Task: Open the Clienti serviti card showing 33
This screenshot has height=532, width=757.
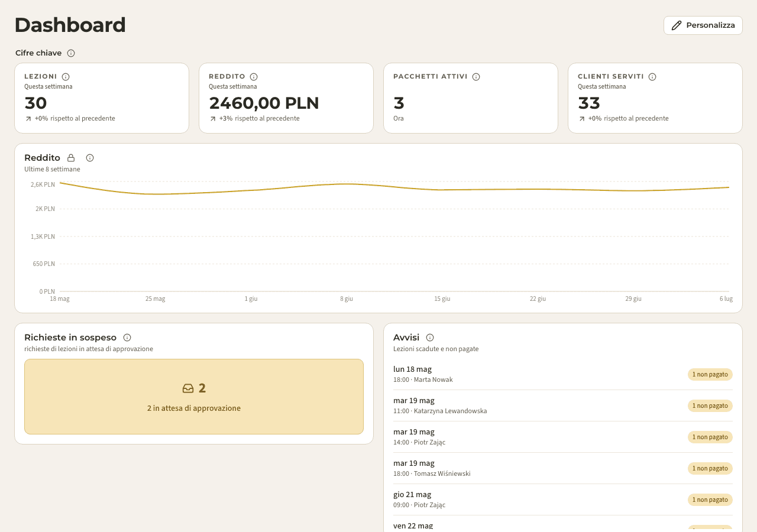Action: point(655,98)
